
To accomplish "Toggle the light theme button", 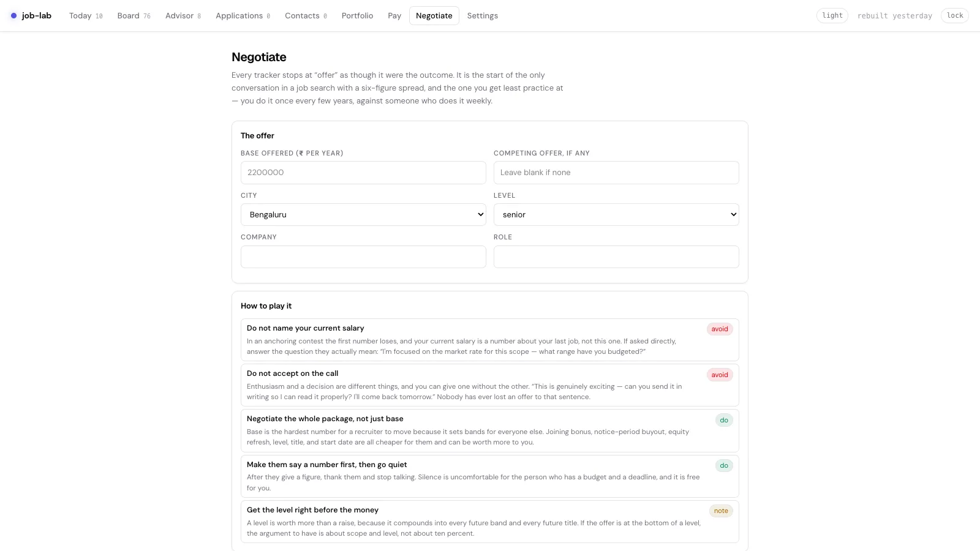I will pos(832,16).
